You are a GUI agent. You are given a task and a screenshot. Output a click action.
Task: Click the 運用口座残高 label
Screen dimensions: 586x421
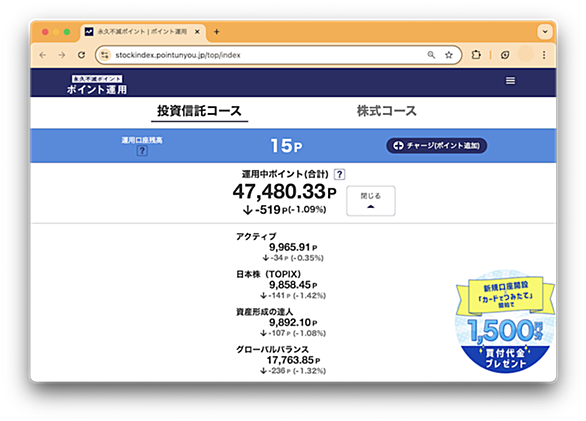[x=142, y=140]
